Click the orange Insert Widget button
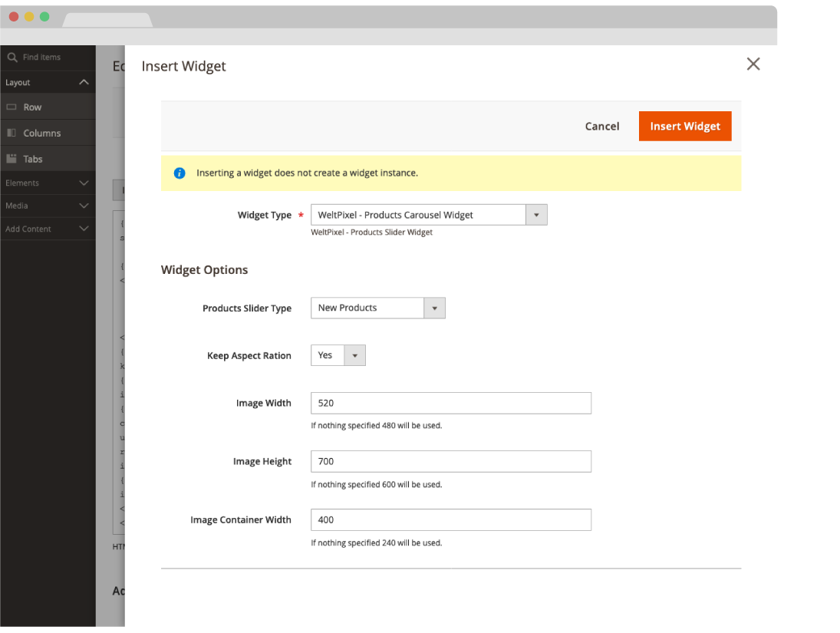 point(684,127)
